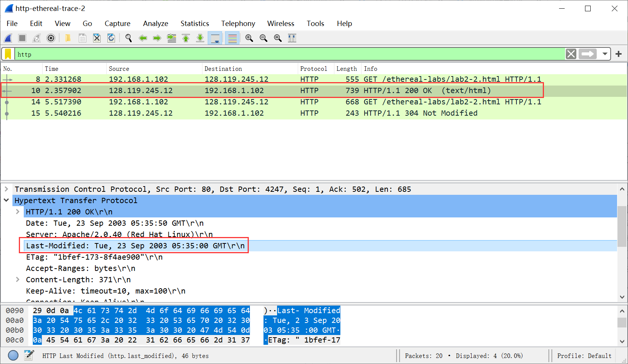Select the Accept-Ranges: bytes line
628x364 pixels.
(x=81, y=268)
